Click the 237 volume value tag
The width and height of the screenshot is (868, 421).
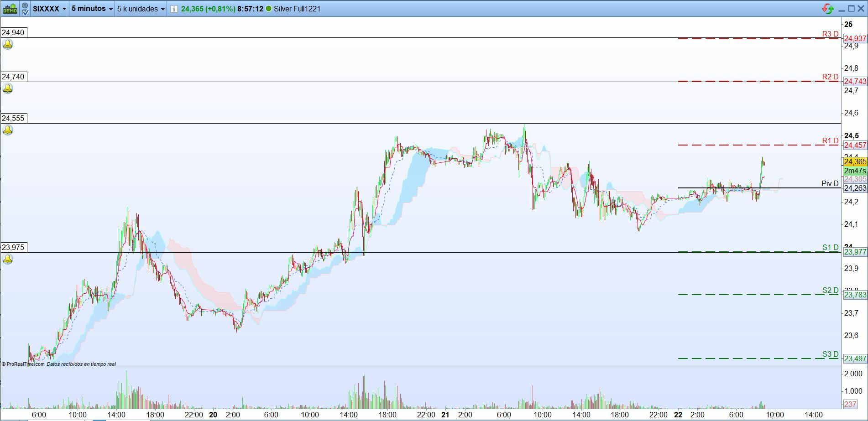850,404
